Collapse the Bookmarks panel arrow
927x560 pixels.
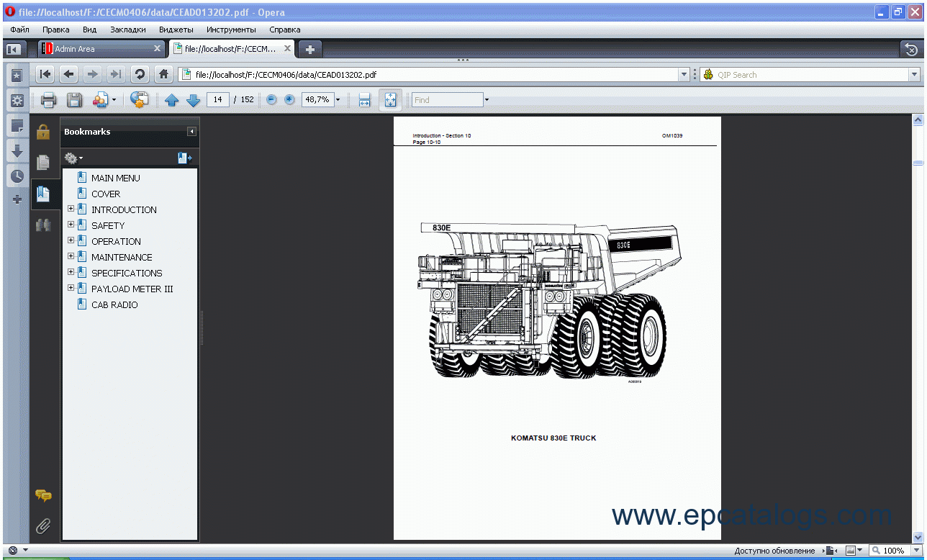pos(191,132)
